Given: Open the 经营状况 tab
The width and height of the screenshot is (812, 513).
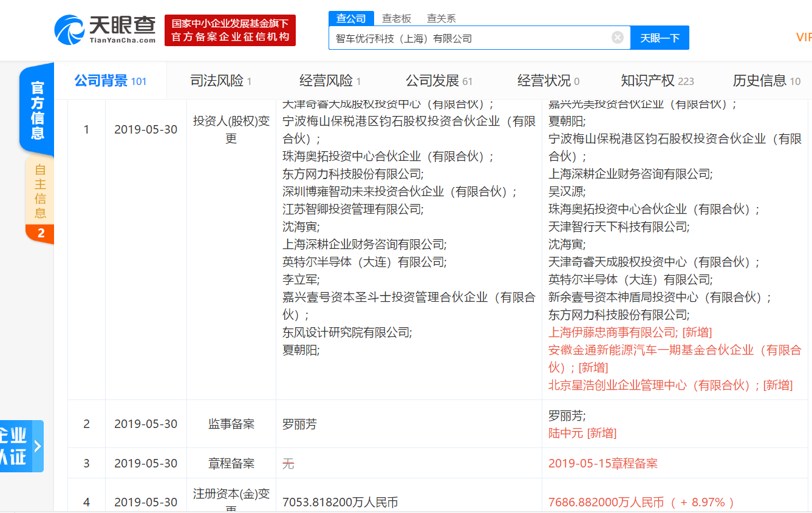Looking at the screenshot, I should [x=548, y=81].
